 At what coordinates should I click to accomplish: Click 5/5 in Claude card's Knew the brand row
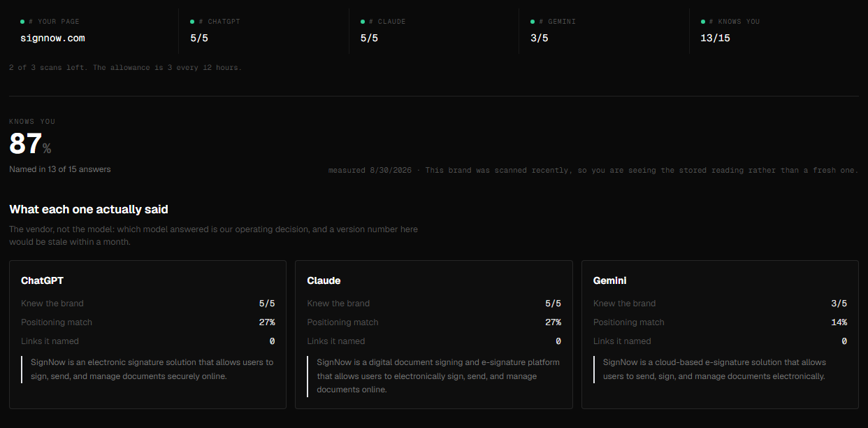coord(553,304)
